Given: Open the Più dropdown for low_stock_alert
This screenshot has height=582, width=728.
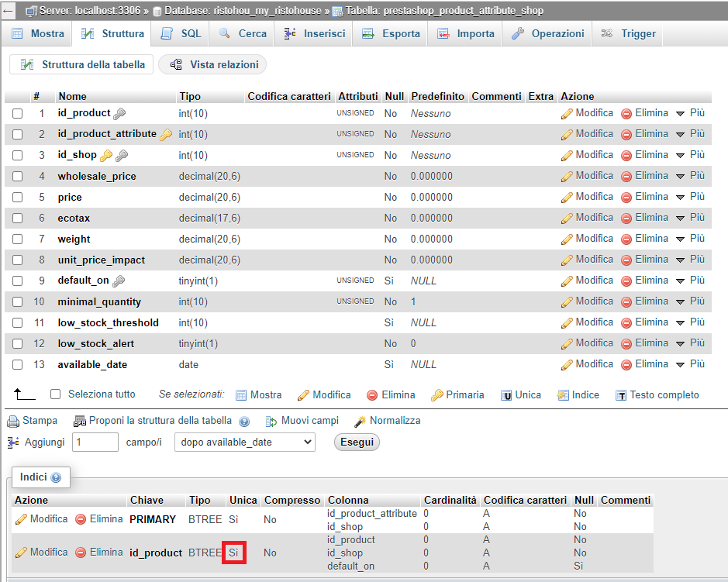Looking at the screenshot, I should point(690,343).
